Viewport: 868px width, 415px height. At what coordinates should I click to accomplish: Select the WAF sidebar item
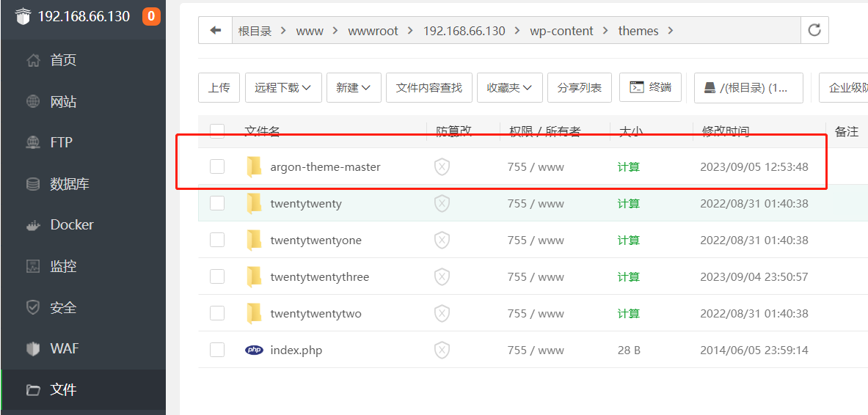click(x=64, y=348)
